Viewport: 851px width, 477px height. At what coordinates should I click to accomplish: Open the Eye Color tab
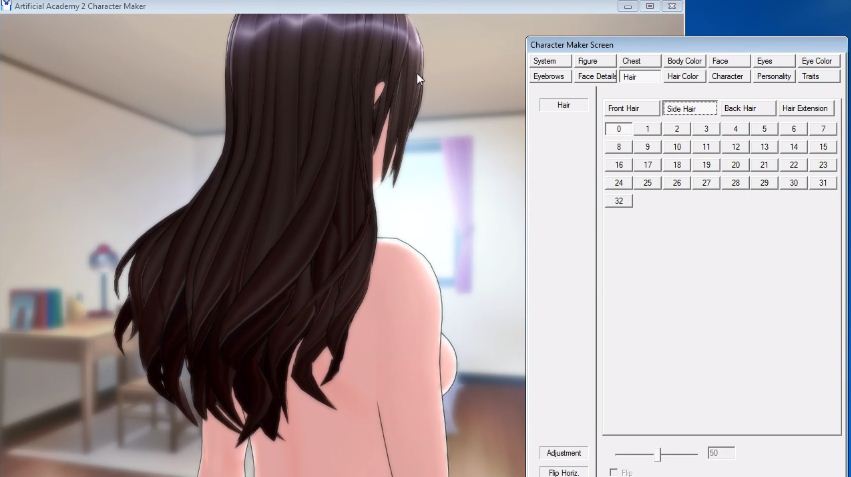click(818, 61)
